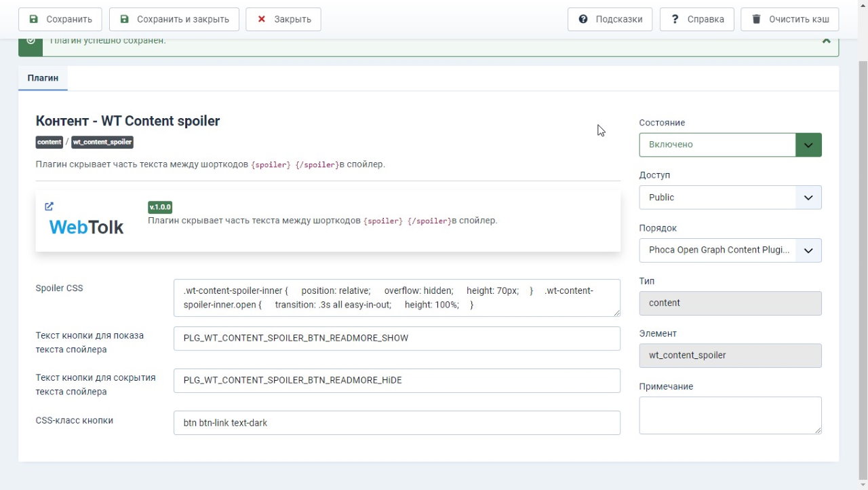Click the Примечание note text area
868x490 pixels.
pyautogui.click(x=730, y=415)
